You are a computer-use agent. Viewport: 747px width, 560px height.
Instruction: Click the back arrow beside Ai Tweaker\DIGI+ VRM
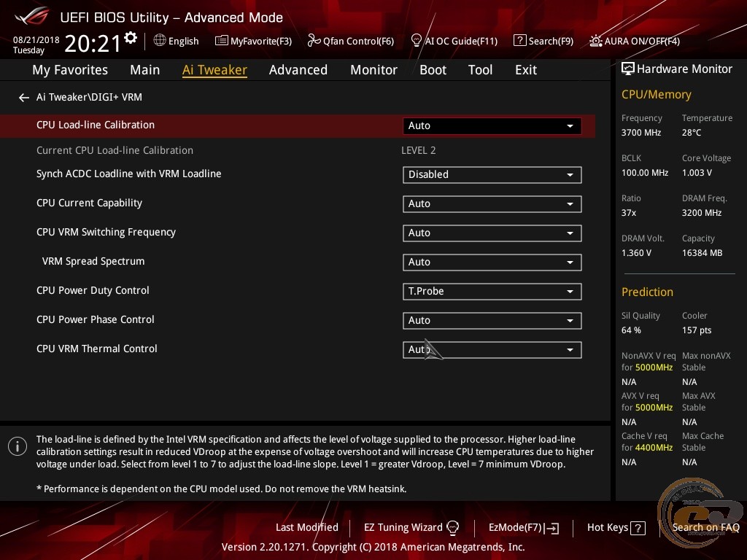[24, 98]
